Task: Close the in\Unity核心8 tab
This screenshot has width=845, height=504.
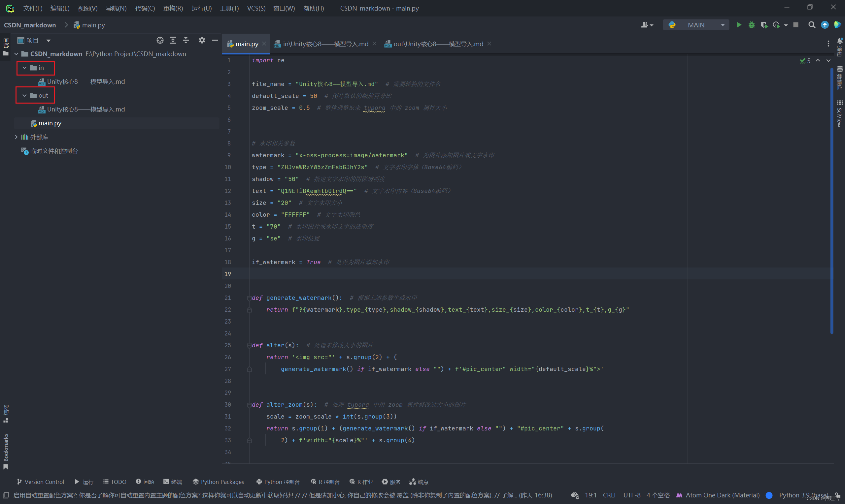Action: (x=374, y=44)
